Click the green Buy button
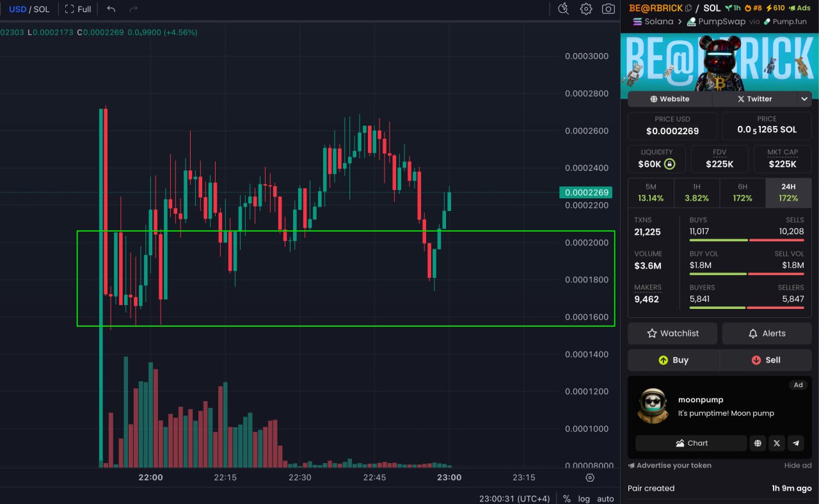This screenshot has height=504, width=819. (x=673, y=360)
